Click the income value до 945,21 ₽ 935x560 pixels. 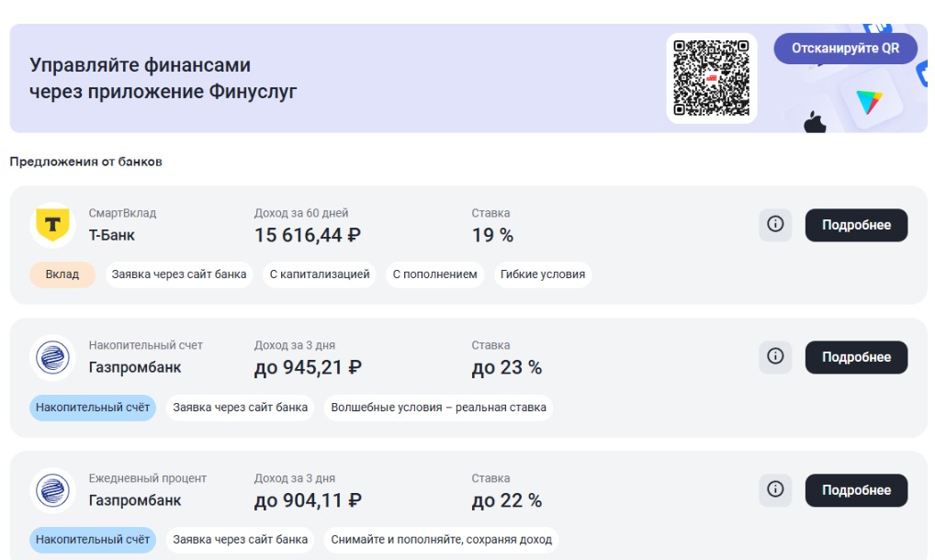click(x=308, y=367)
